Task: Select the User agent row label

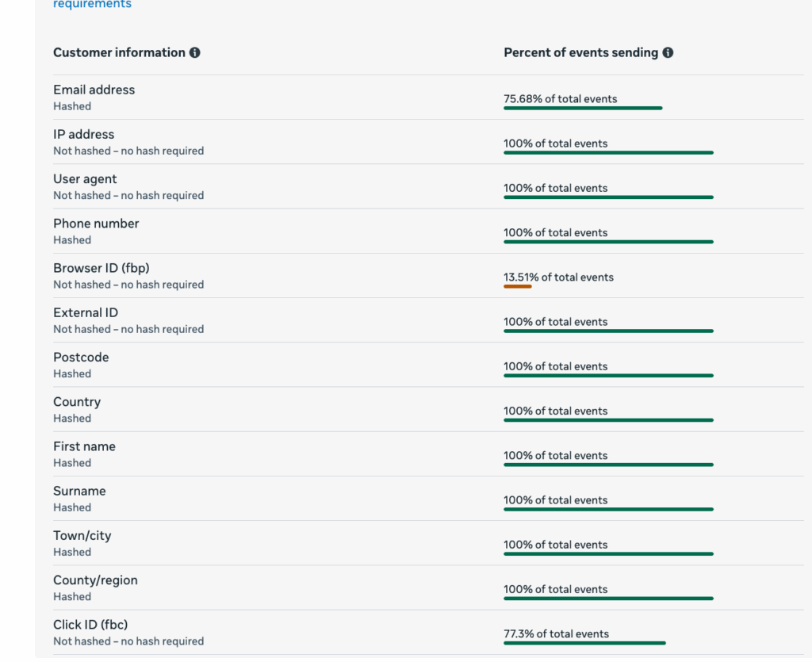Action: coord(85,179)
